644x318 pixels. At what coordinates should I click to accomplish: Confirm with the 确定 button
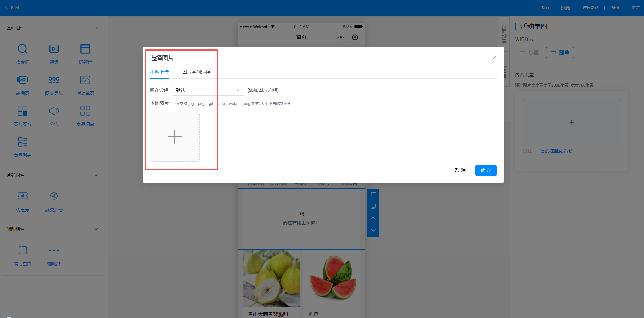pos(486,170)
